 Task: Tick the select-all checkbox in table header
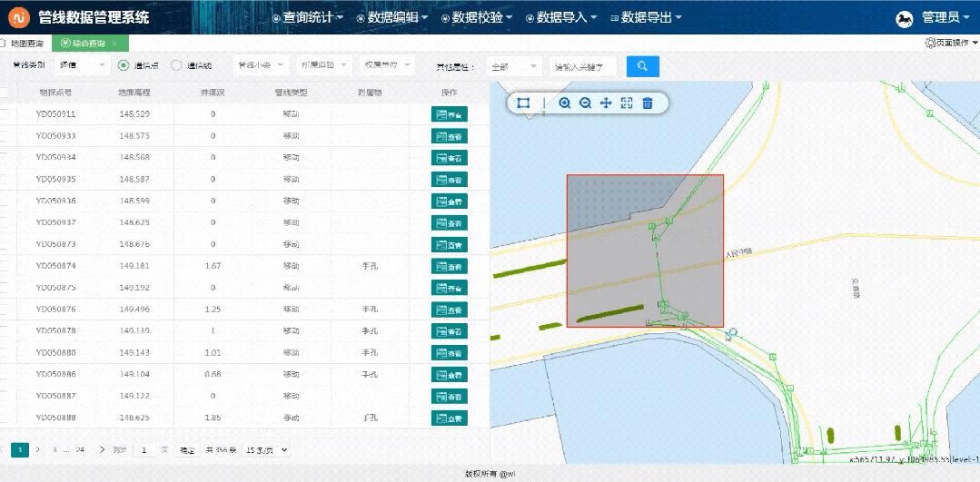point(5,92)
